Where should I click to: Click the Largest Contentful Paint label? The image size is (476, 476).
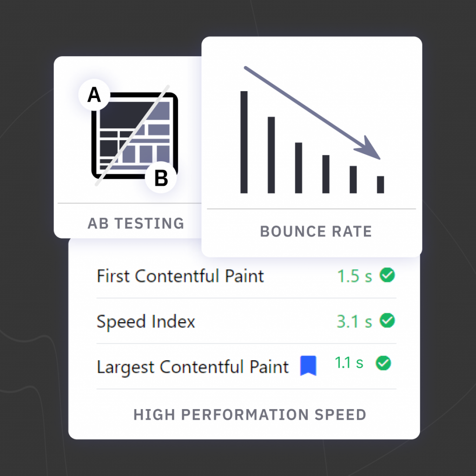pos(193,367)
